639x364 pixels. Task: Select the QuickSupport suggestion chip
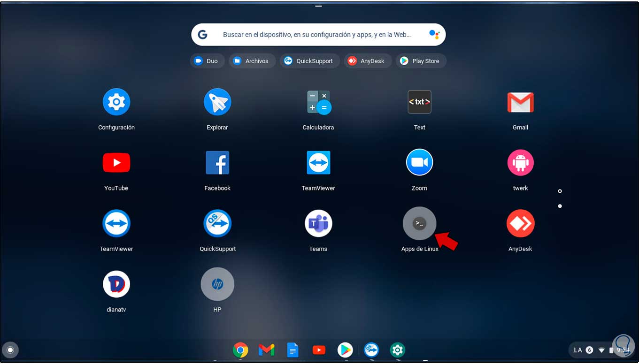(309, 61)
